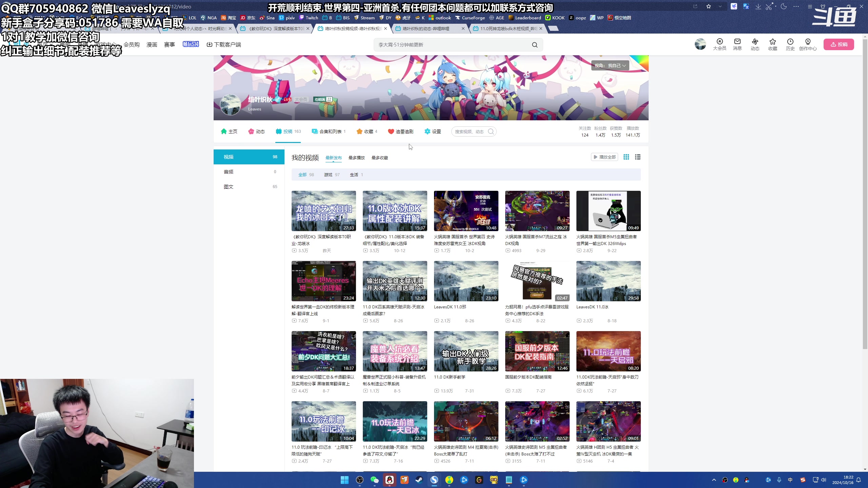Viewport: 868px width, 488px height.
Task: Open the Leaderboard bookmark
Action: pos(525,18)
